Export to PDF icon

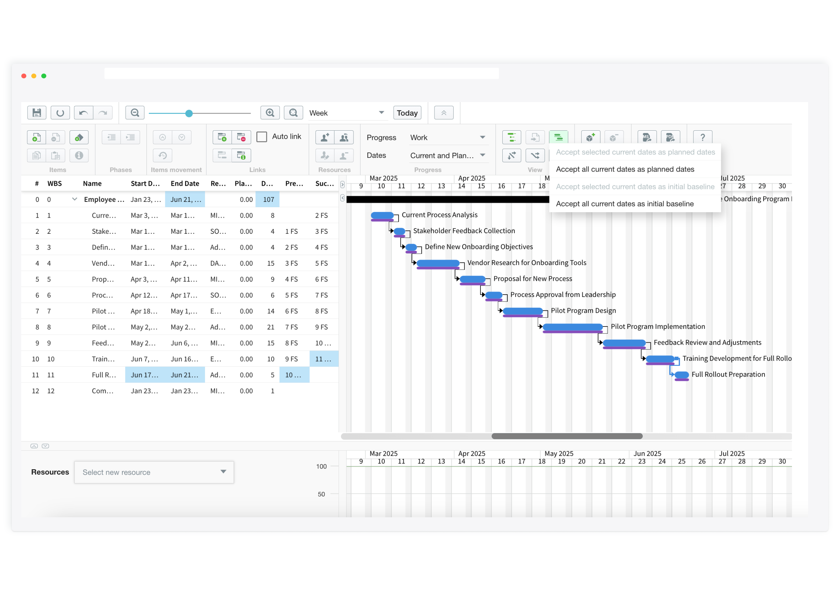[670, 137]
